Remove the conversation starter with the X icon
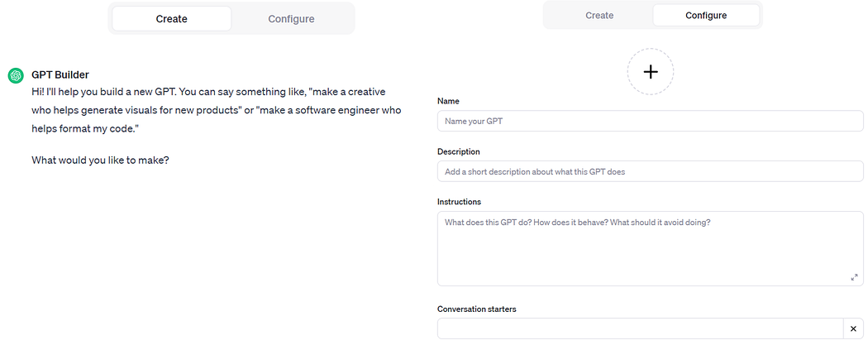 click(853, 329)
